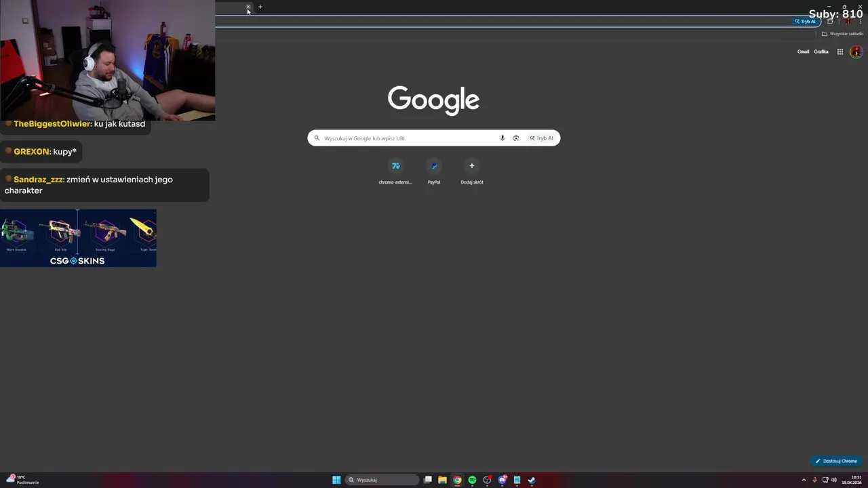Open the Chrome extensions puzzle icon
This screenshot has height=488, width=868.
(x=830, y=21)
